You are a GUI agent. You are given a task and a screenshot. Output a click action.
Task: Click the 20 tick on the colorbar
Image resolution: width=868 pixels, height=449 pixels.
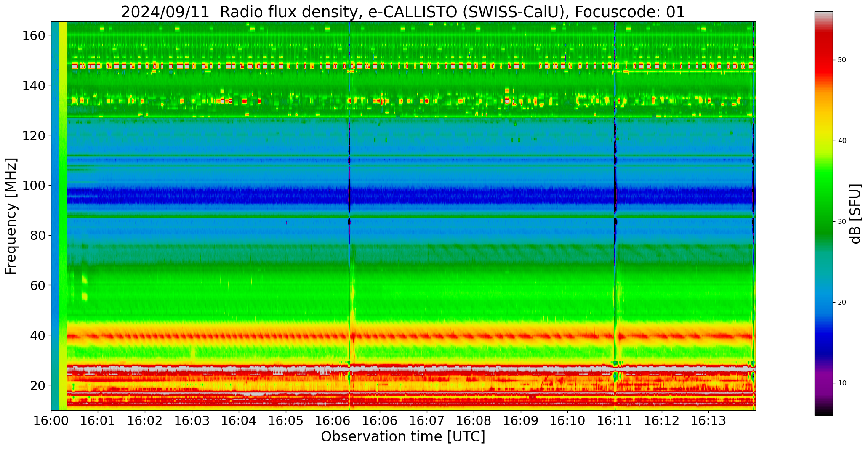(x=842, y=303)
